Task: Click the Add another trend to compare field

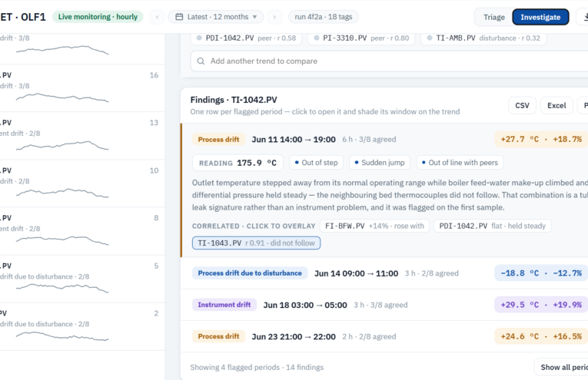Action: click(389, 61)
